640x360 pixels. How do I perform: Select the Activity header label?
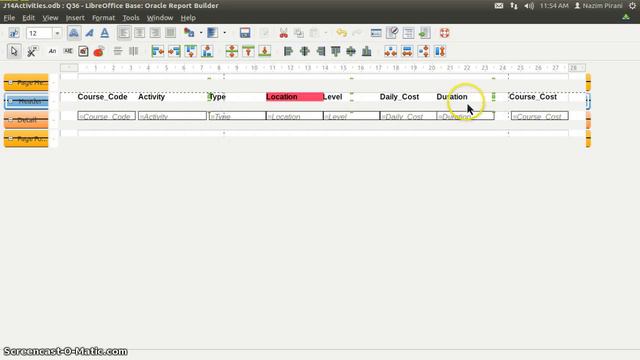(151, 97)
